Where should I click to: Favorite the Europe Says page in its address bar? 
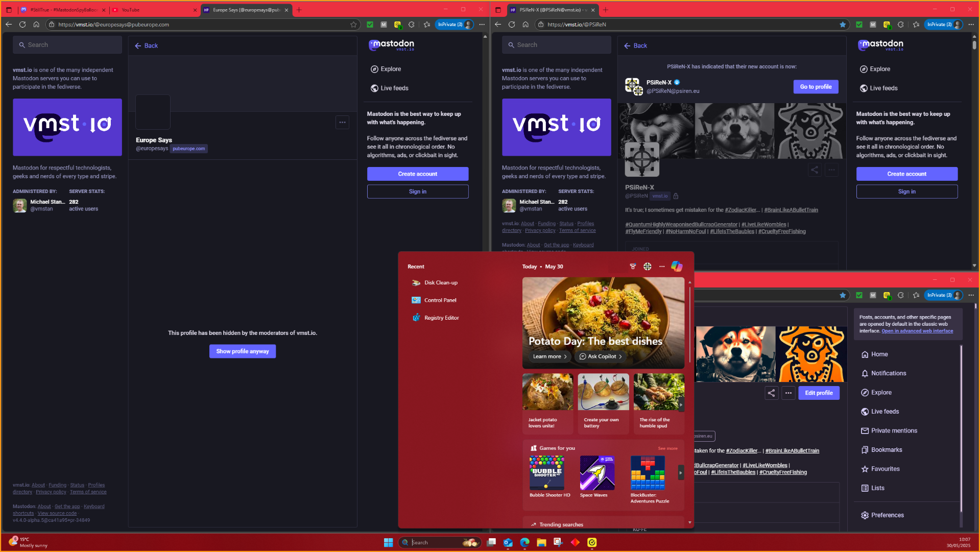353,25
